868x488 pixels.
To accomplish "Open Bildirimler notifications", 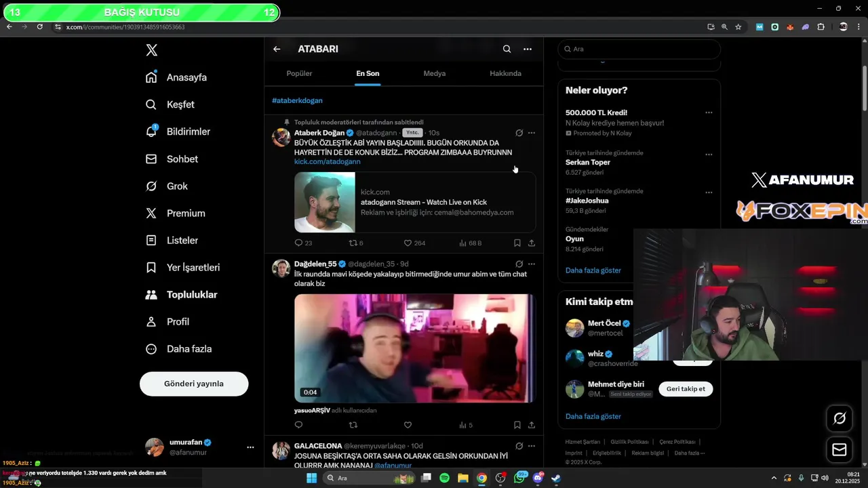I will 178,131.
